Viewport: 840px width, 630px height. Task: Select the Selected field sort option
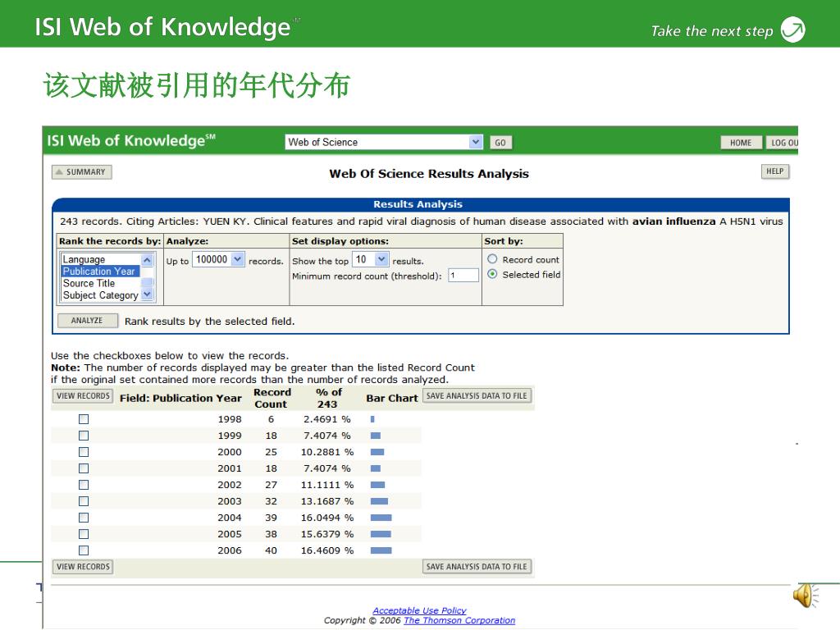(x=492, y=274)
